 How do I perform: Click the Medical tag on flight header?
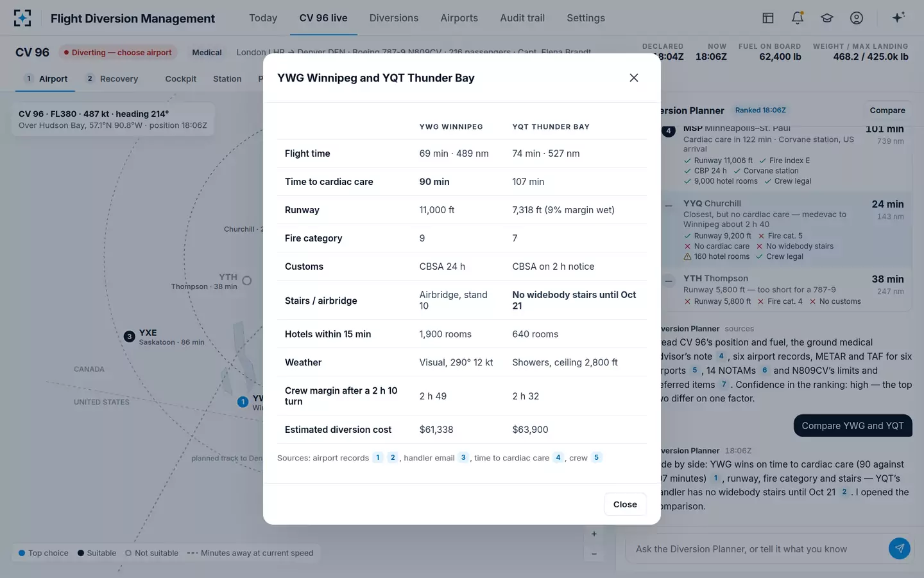pyautogui.click(x=207, y=53)
